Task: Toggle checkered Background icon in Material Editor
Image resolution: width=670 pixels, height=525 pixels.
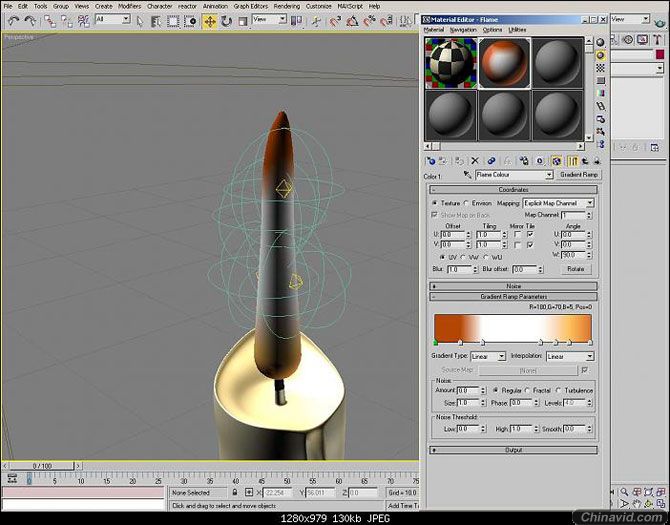Action: [600, 68]
